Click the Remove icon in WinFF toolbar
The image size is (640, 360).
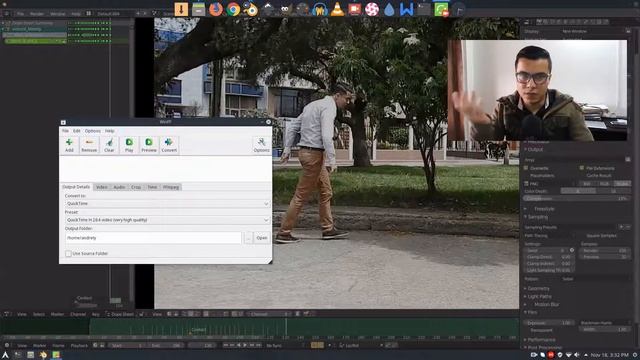click(89, 145)
